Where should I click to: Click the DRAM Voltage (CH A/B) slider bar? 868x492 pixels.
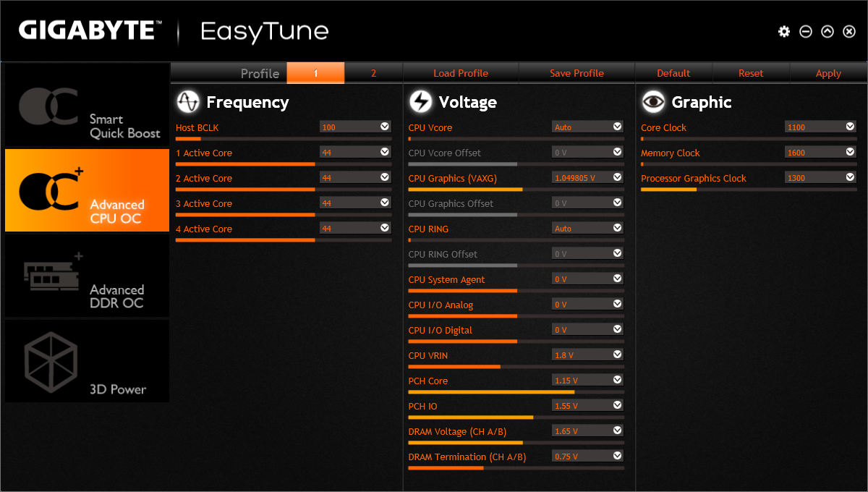pyautogui.click(x=516, y=442)
